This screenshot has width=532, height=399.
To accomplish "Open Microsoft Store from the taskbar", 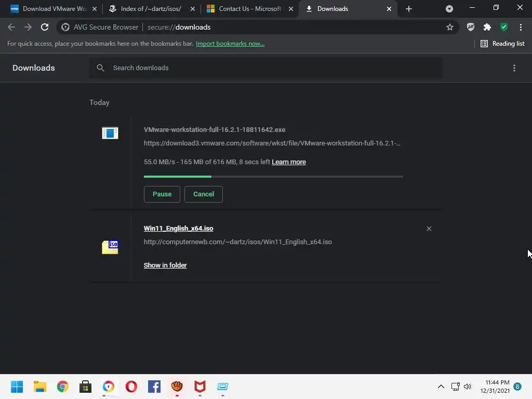I will tap(86, 387).
